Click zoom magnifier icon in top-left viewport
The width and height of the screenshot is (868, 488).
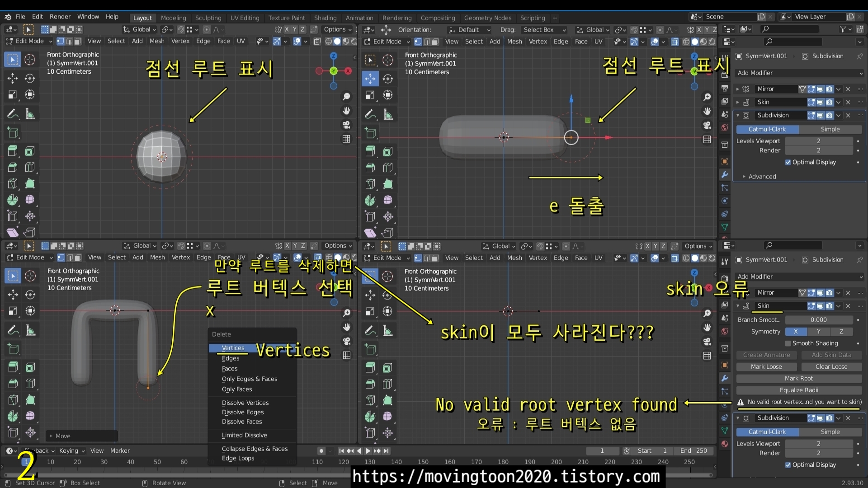tap(346, 97)
